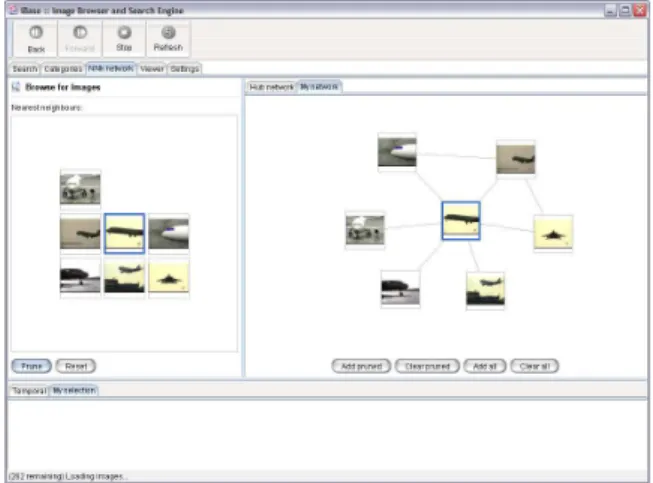Click the application icon in the title bar

coord(13,10)
